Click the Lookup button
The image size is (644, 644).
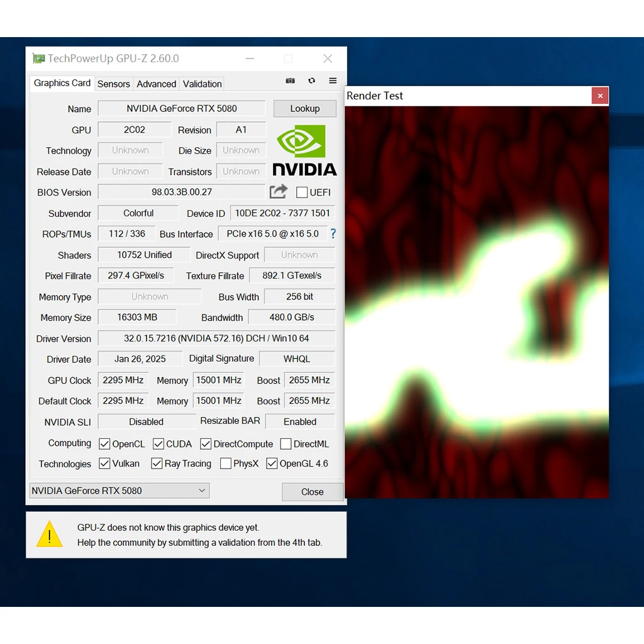[304, 109]
